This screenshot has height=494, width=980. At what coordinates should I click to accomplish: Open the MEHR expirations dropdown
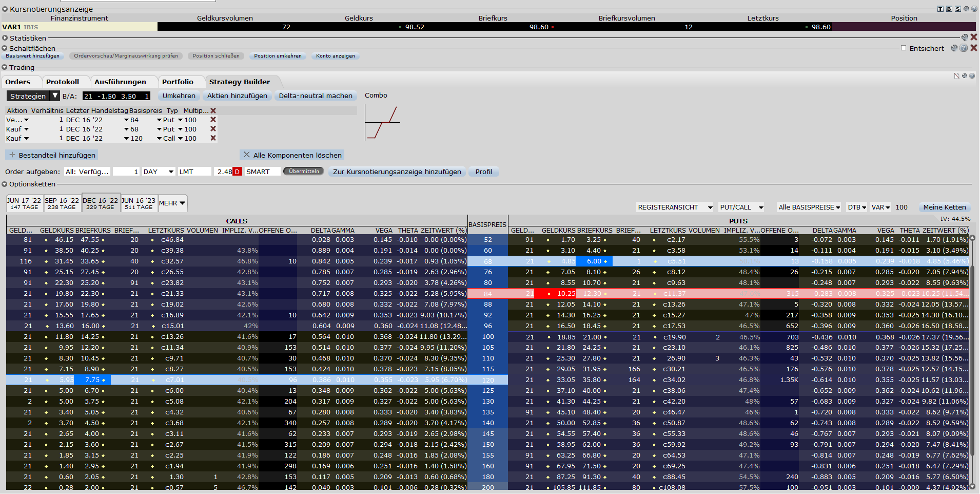[172, 203]
